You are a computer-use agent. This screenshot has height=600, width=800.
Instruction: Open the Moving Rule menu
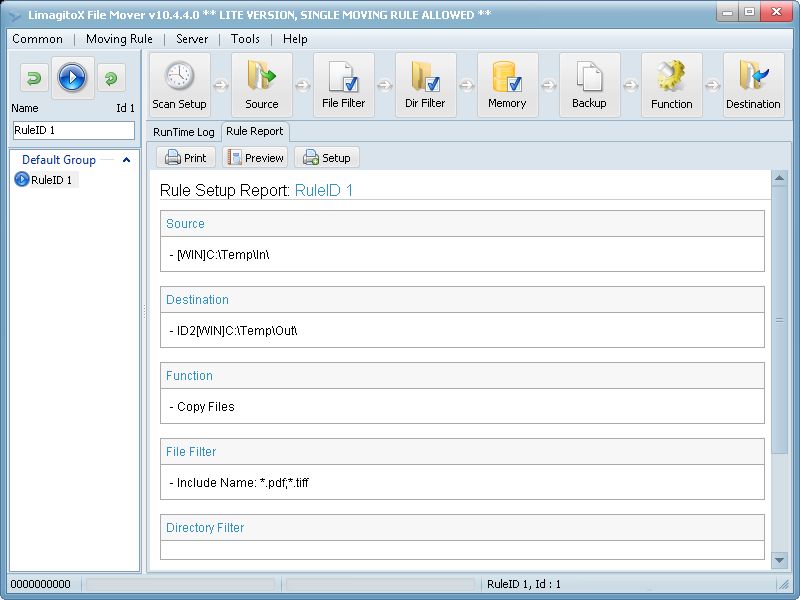pyautogui.click(x=119, y=39)
